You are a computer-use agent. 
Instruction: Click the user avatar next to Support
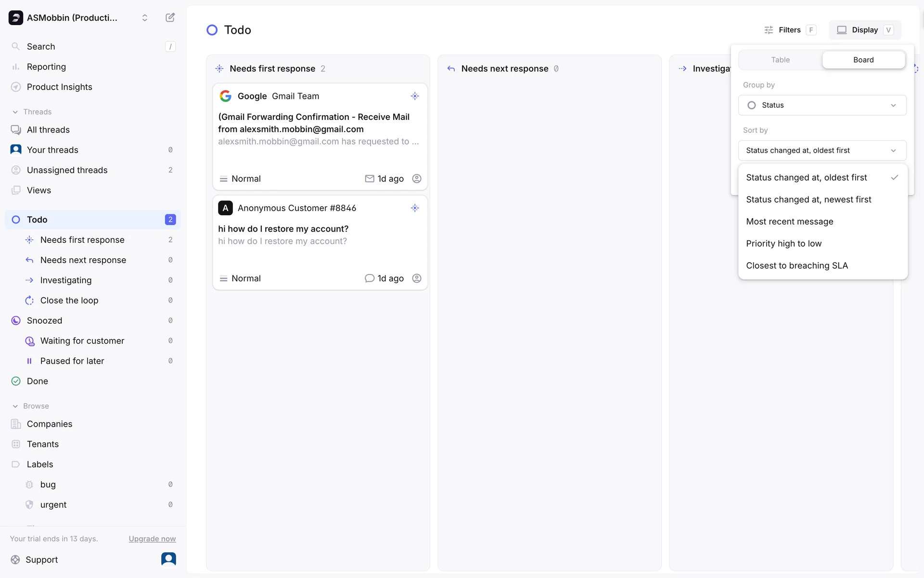[168, 559]
